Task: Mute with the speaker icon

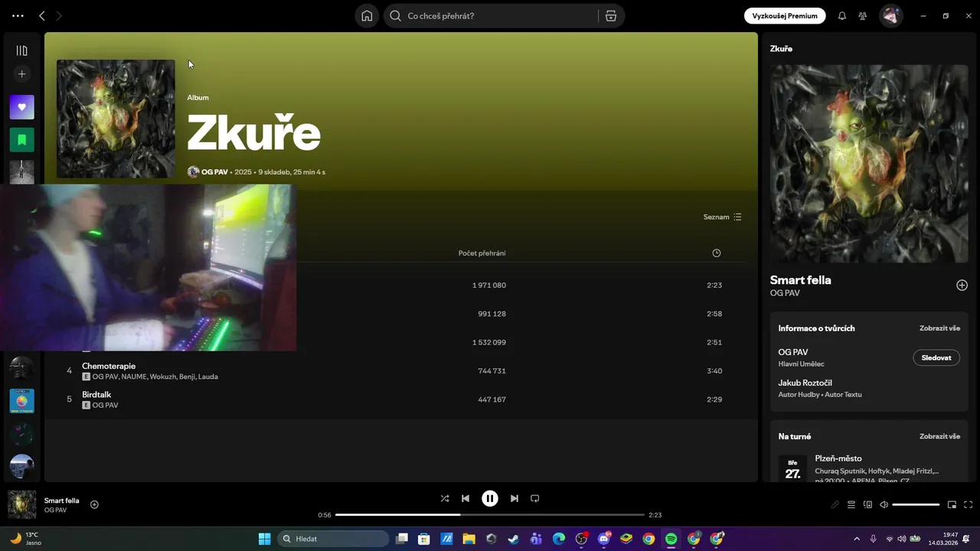Action: tap(884, 505)
